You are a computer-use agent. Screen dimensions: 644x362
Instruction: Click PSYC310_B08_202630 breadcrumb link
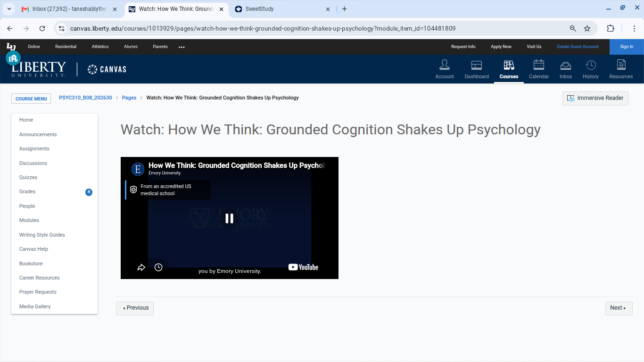(x=85, y=98)
